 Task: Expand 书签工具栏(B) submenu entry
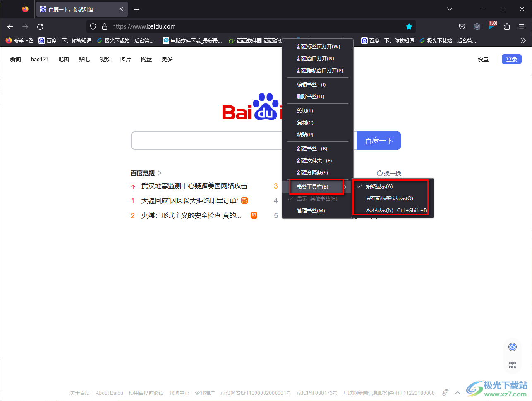point(318,187)
